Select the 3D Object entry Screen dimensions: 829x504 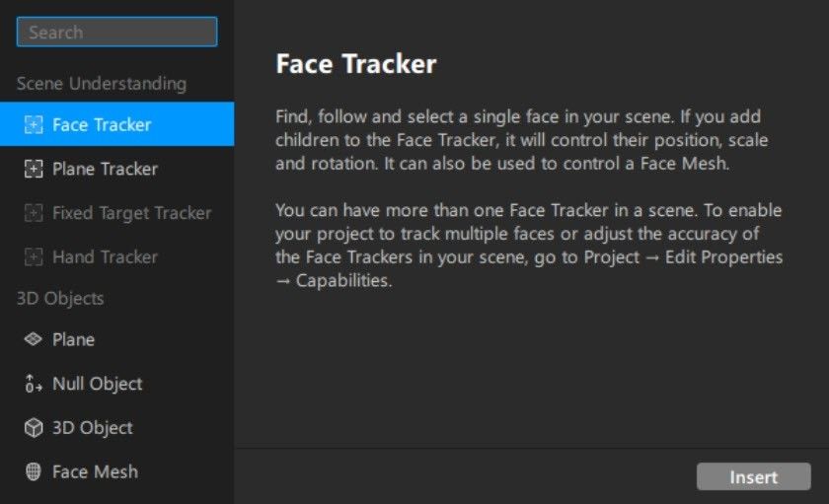point(116,427)
